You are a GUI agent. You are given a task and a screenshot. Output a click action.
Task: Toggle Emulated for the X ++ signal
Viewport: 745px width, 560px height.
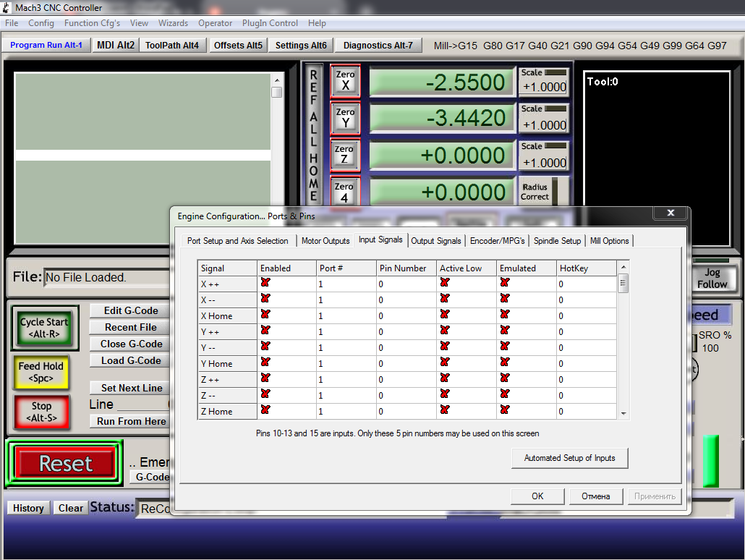[505, 282]
